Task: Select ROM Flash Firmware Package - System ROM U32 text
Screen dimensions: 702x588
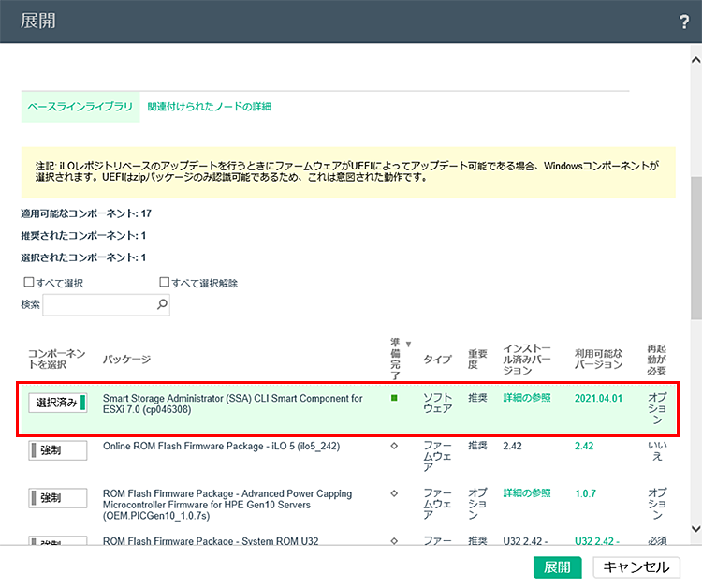Action: click(211, 541)
